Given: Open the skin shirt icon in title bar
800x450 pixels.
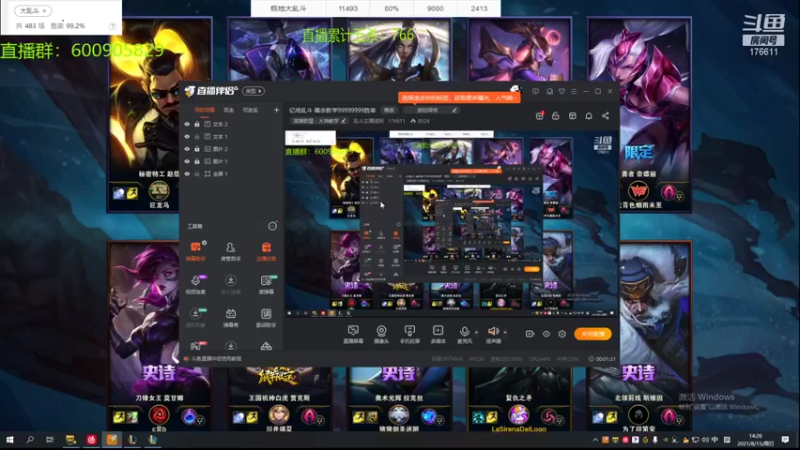Looking at the screenshot, I should tap(562, 91).
